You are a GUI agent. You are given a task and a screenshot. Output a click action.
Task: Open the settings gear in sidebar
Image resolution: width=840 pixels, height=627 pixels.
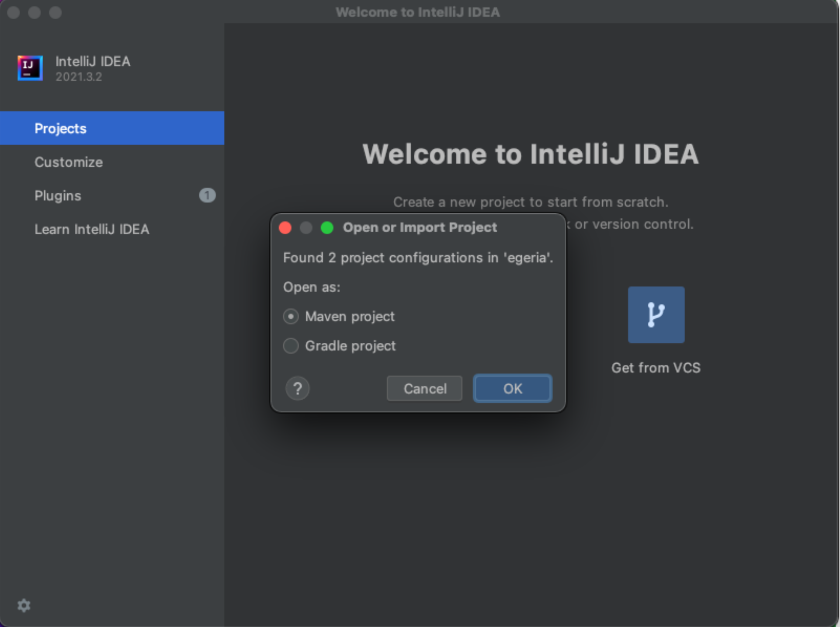(24, 605)
